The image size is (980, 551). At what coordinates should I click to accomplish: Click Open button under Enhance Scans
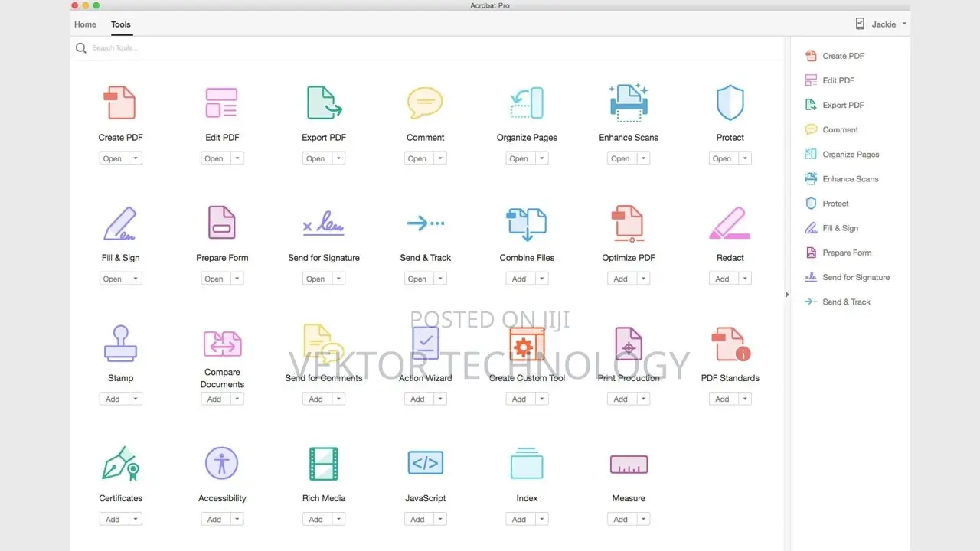coord(621,158)
